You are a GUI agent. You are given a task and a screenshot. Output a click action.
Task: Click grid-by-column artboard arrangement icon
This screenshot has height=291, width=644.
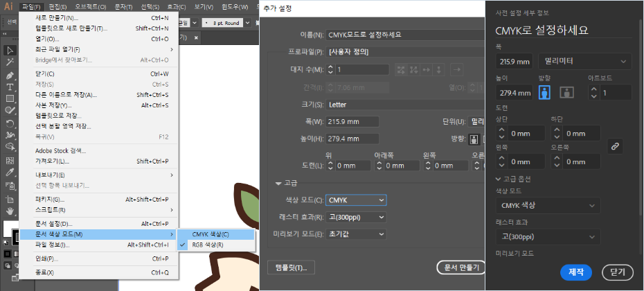413,70
